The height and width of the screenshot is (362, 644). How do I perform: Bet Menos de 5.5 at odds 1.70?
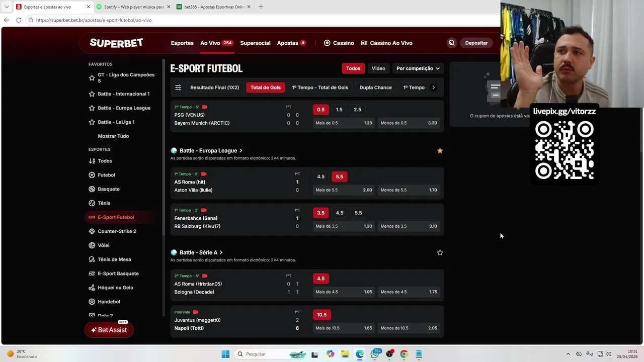click(409, 190)
